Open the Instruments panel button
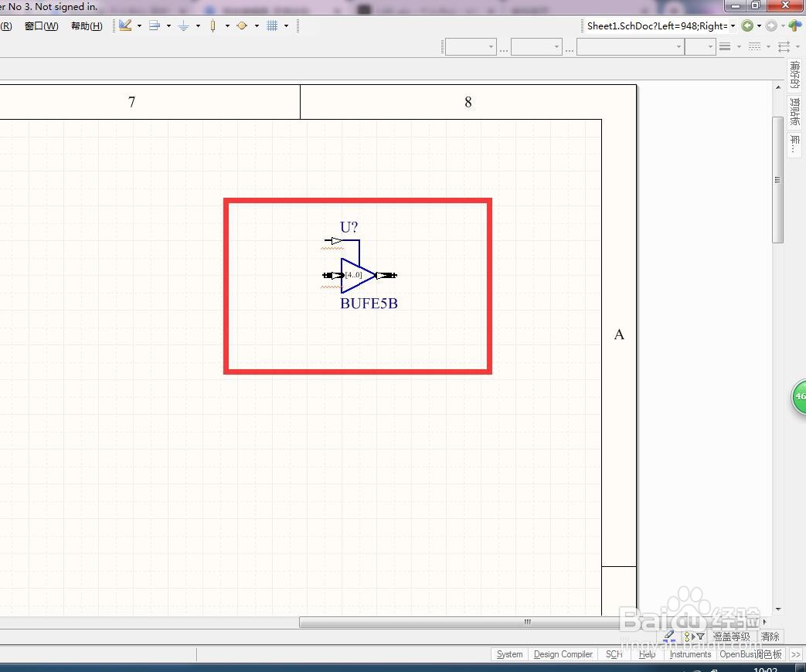This screenshot has height=672, width=806. coord(690,654)
